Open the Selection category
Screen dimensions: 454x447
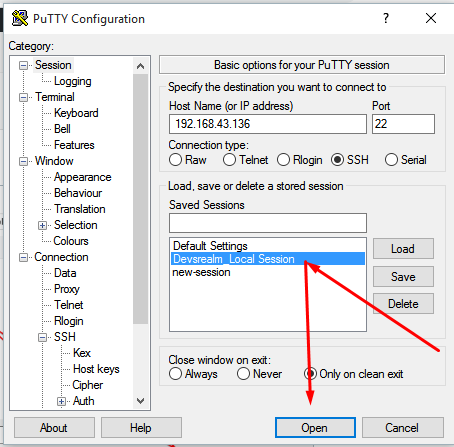76,225
